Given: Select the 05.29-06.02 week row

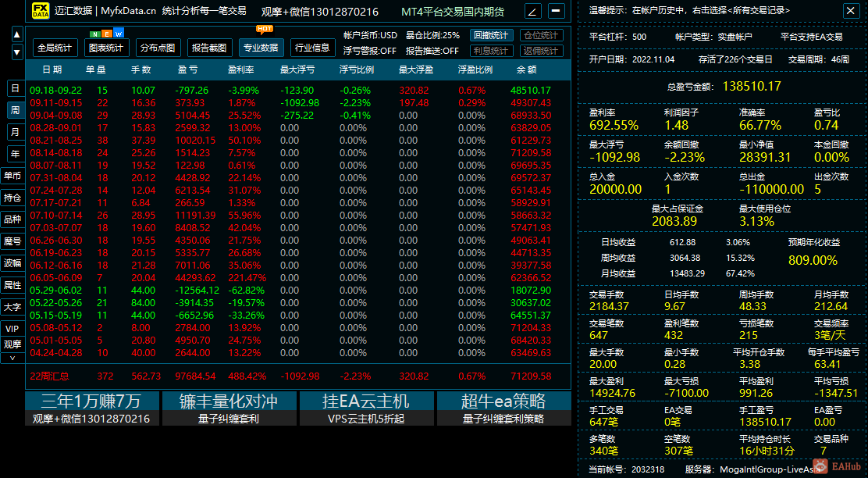Looking at the screenshot, I should 298,291.
